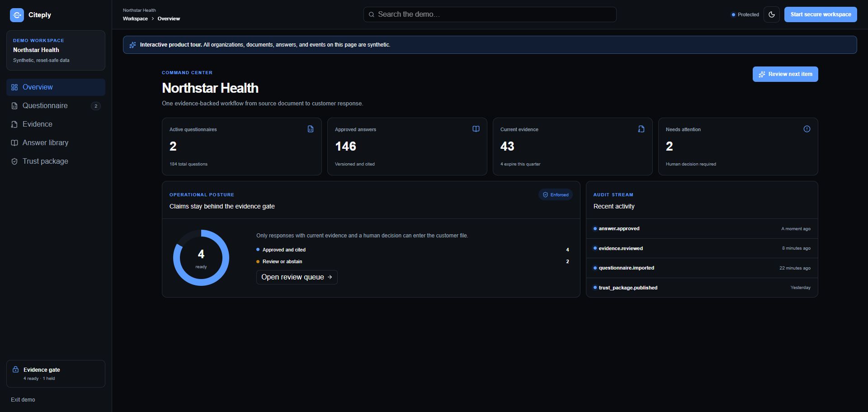Image resolution: width=868 pixels, height=412 pixels.
Task: Open the Evidence gate status card
Action: (x=56, y=374)
